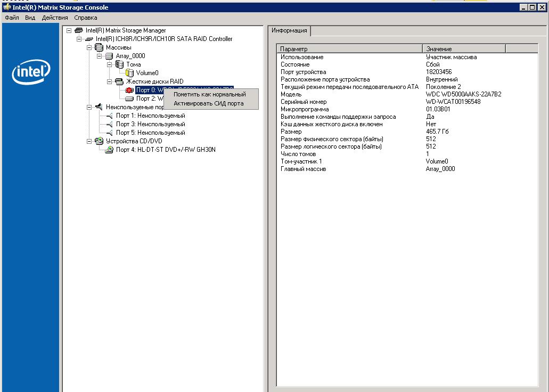The width and height of the screenshot is (549, 392).
Task: Click the Сбой status value
Action: click(x=433, y=64)
